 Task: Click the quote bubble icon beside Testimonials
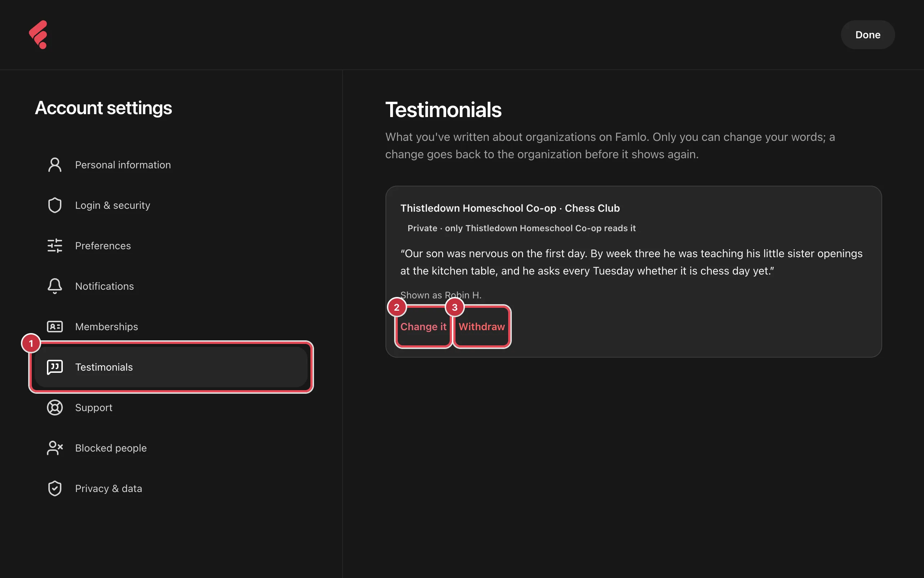tap(55, 367)
